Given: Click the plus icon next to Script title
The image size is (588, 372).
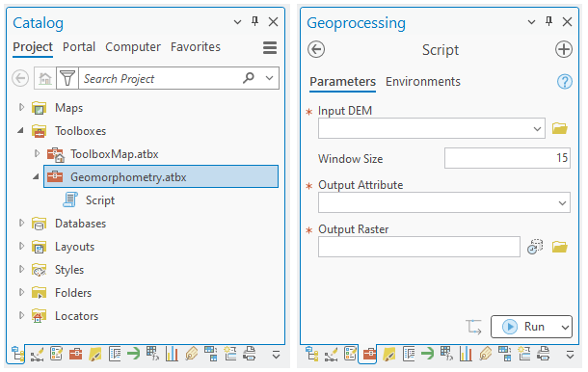Looking at the screenshot, I should [x=564, y=49].
